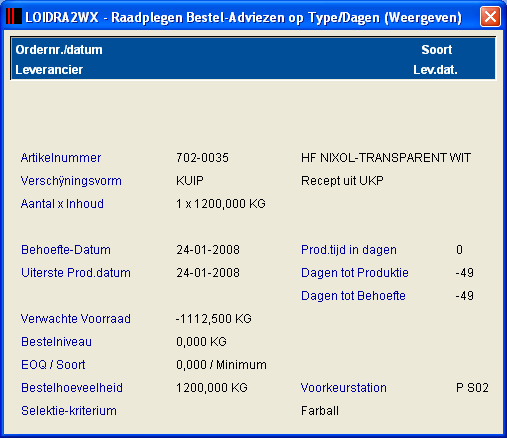Click the Voorkeurstation value P S02
507x438 pixels.
pos(472,388)
